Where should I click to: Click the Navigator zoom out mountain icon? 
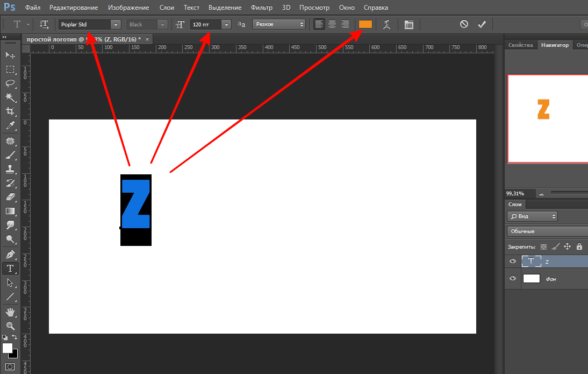tap(541, 194)
